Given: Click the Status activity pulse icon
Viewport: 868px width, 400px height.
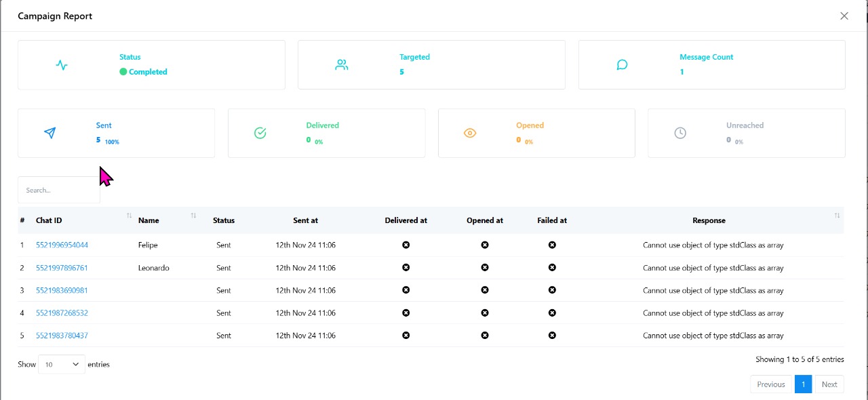Looking at the screenshot, I should (x=62, y=65).
